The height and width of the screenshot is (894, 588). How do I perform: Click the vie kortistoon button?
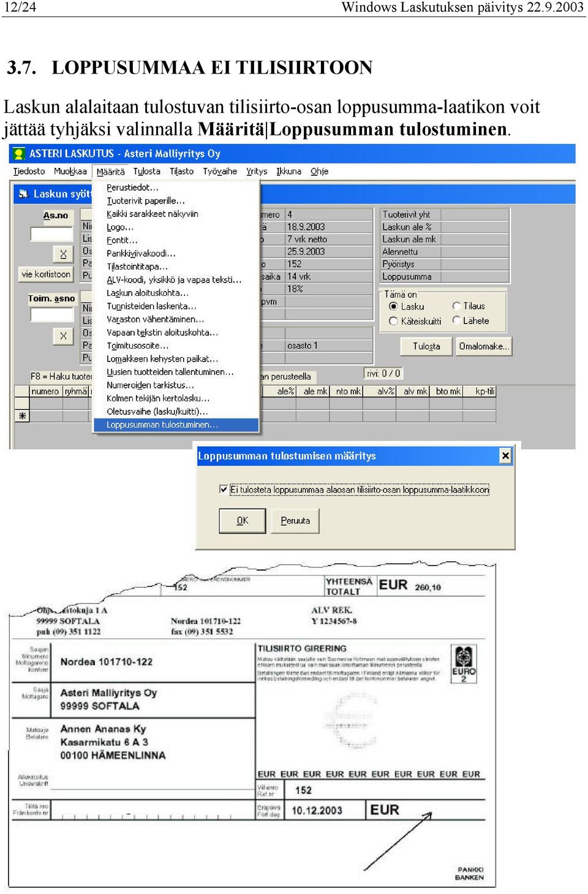(x=46, y=275)
